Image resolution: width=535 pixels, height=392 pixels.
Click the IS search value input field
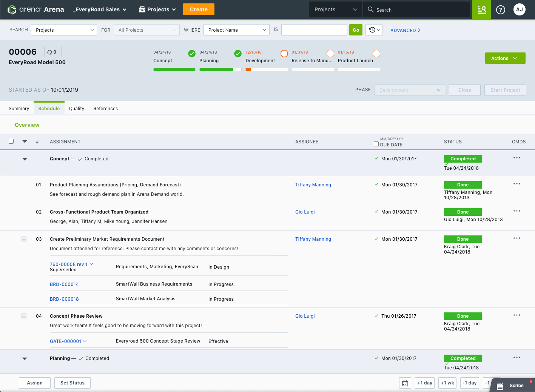coord(314,30)
